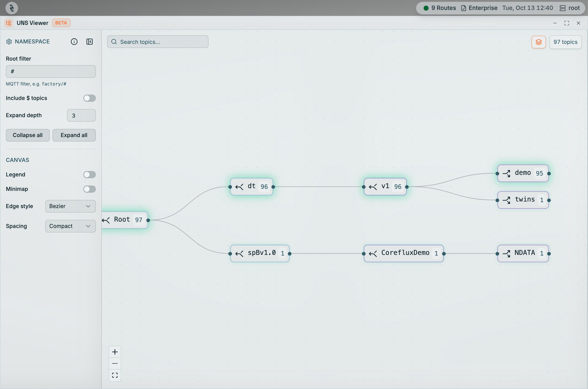Collapse the sidebar panel icon
Viewport: 588px width, 389px height.
(90, 42)
